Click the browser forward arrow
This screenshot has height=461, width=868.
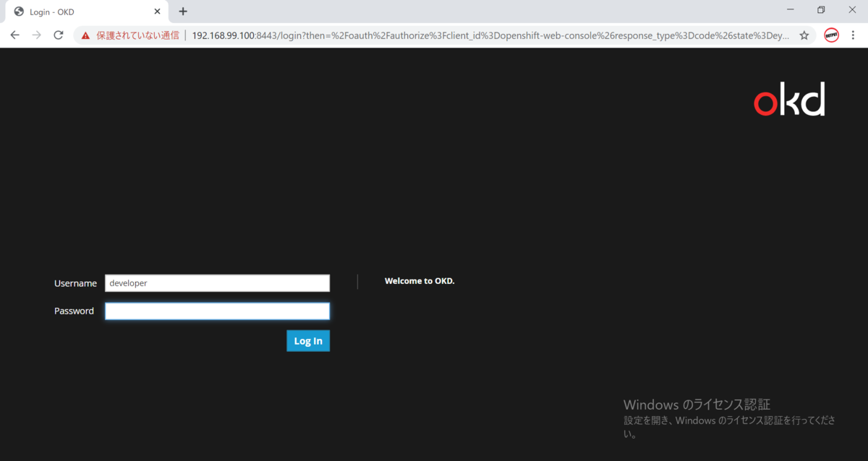coord(37,35)
